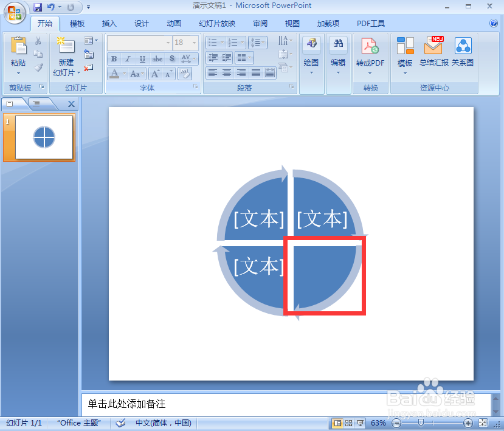Increase font size with large A
504x431 pixels.
coord(155,74)
